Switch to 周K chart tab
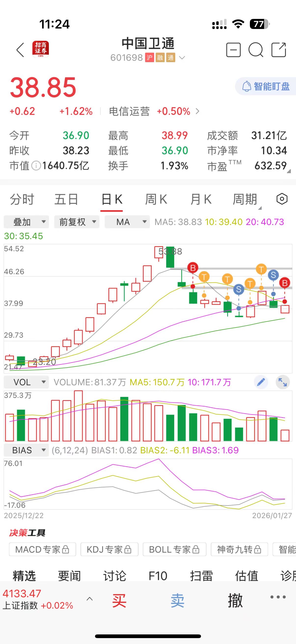This screenshot has height=644, width=296. pos(156,199)
